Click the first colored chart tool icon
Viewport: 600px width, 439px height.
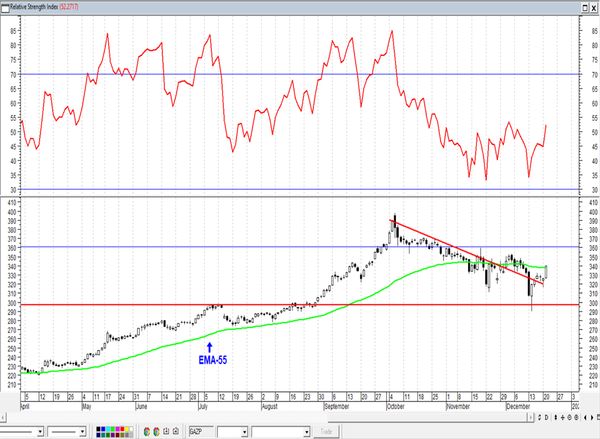pyautogui.click(x=147, y=431)
